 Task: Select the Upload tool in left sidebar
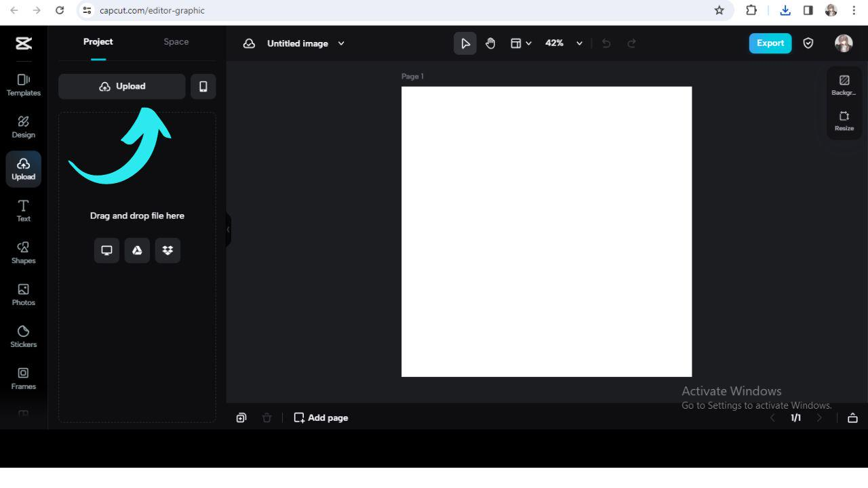point(23,169)
